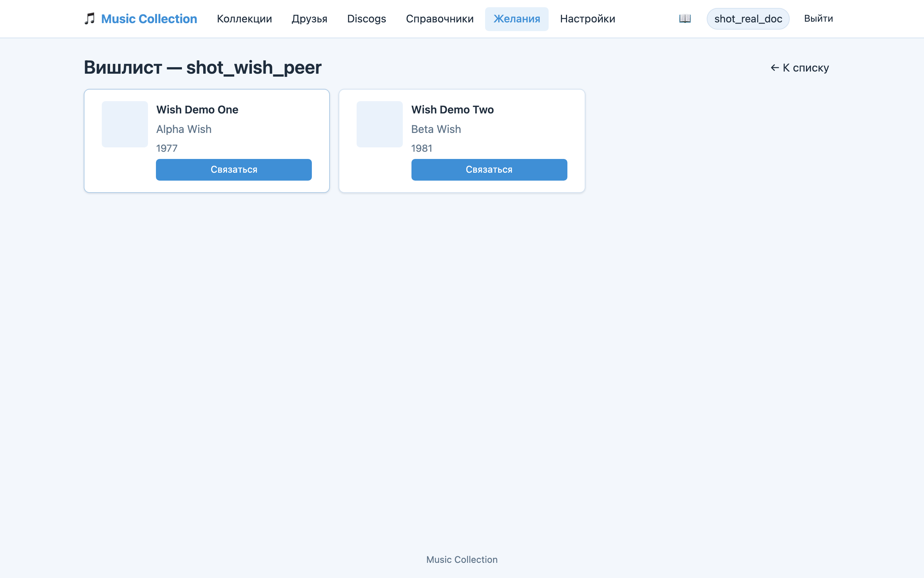Click the music note logo icon
The height and width of the screenshot is (578, 924).
pyautogui.click(x=90, y=18)
